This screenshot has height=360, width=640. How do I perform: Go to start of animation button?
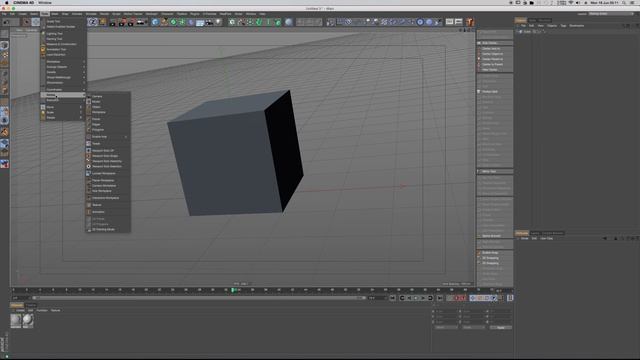click(x=393, y=298)
